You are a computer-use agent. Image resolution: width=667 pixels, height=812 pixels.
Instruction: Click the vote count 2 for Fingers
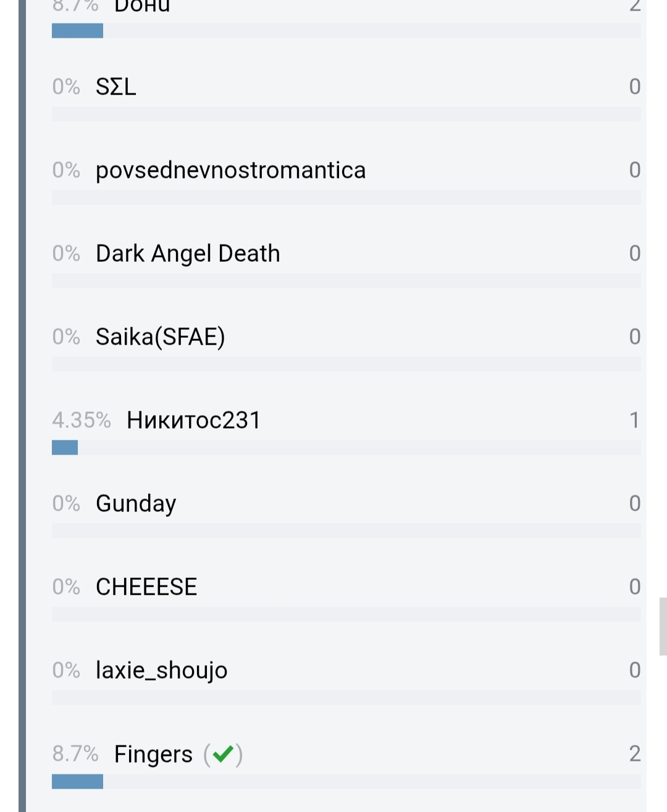point(634,754)
